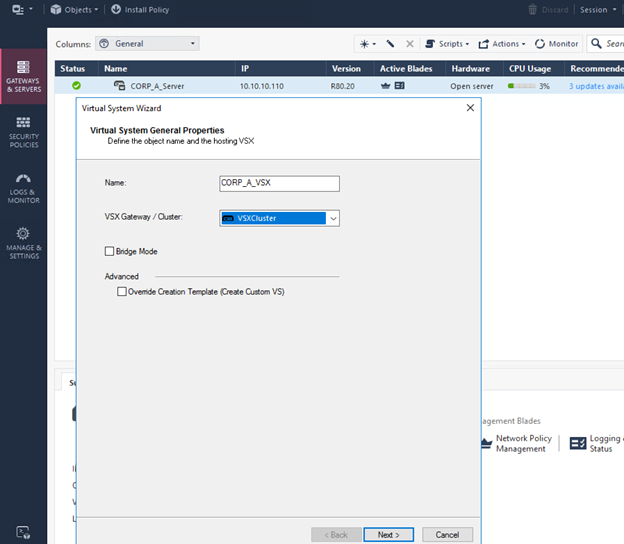Image resolution: width=624 pixels, height=544 pixels.
Task: Click the Cancel button
Action: click(x=447, y=534)
